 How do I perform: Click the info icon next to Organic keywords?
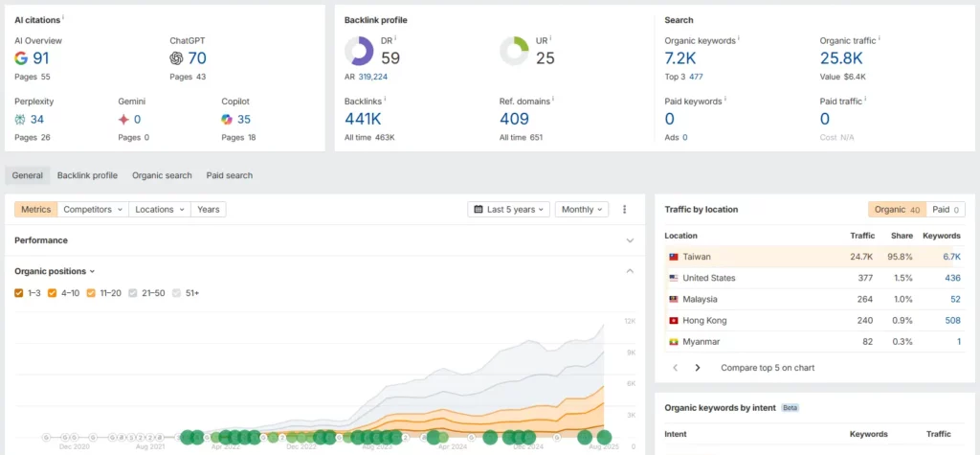click(x=739, y=38)
